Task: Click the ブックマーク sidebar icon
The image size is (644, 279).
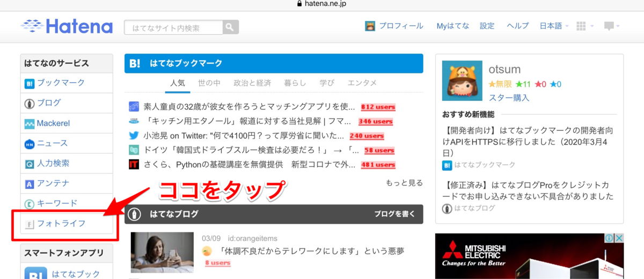Action: (30, 83)
